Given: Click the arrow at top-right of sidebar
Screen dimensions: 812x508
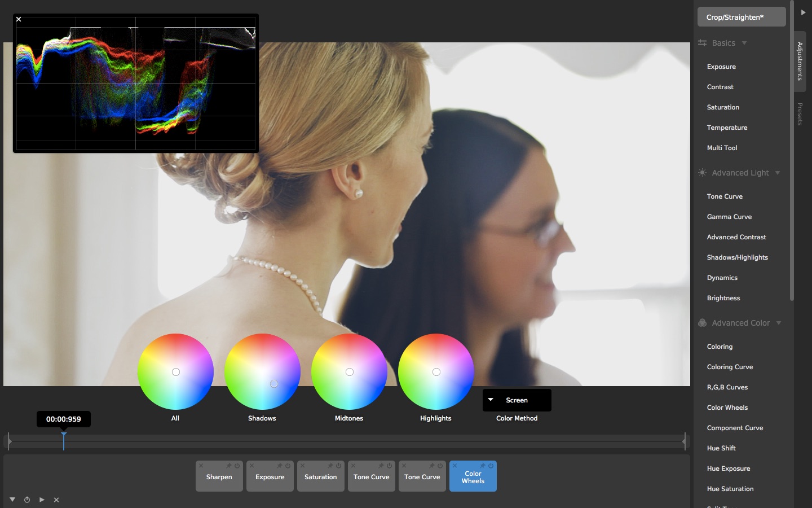Looking at the screenshot, I should point(803,12).
